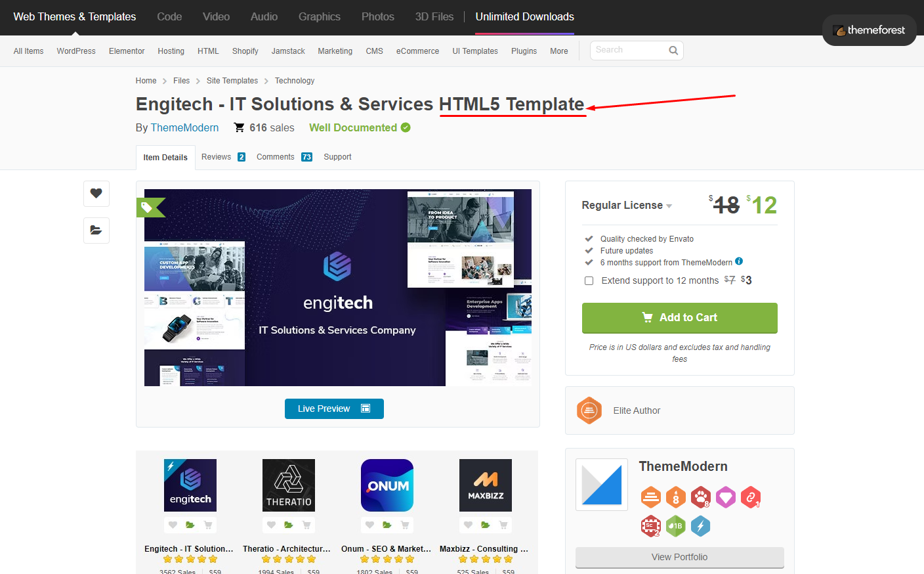Click the cart icon under the Maxbizz thumbnail
This screenshot has height=574, width=924.
(x=503, y=525)
